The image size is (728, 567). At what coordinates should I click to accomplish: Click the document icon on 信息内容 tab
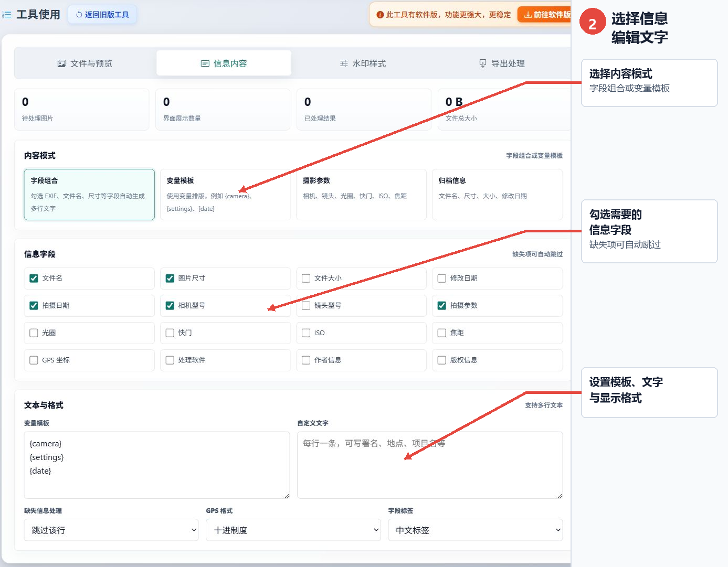205,63
